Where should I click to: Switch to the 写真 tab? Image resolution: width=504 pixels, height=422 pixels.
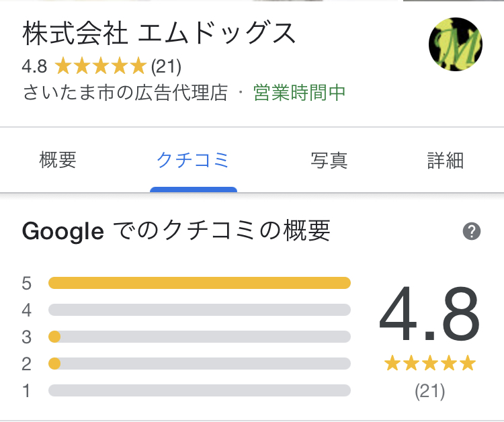tap(329, 161)
